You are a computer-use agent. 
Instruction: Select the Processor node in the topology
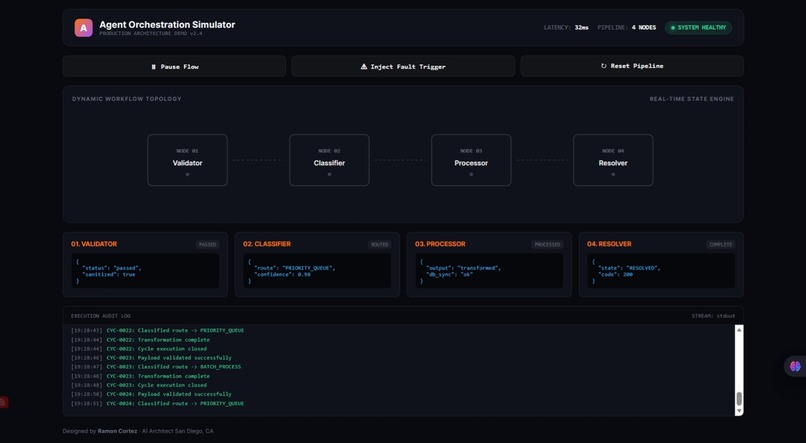pyautogui.click(x=471, y=160)
